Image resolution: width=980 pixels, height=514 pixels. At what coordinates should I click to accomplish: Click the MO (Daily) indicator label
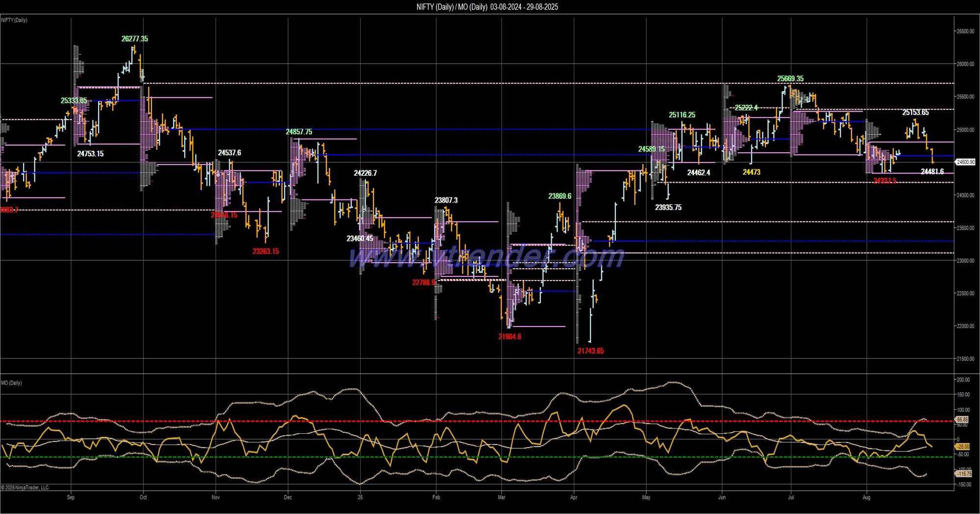11,383
